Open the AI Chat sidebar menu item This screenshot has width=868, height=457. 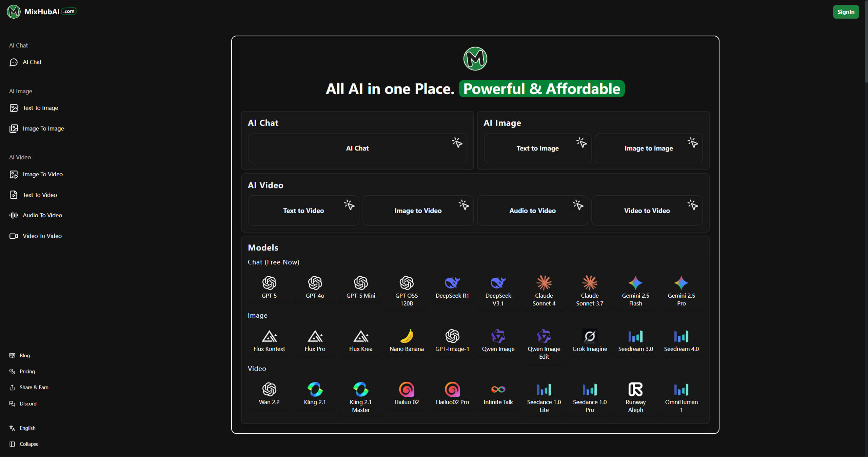(32, 62)
